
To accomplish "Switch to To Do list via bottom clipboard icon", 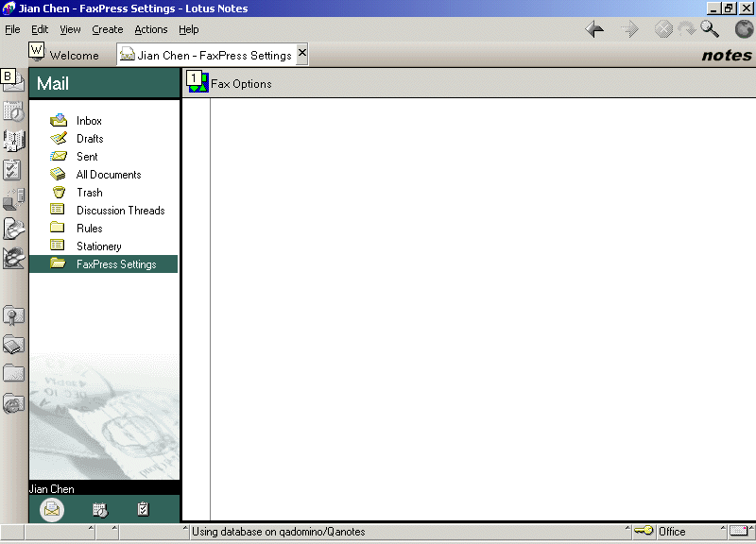I will pos(143,510).
